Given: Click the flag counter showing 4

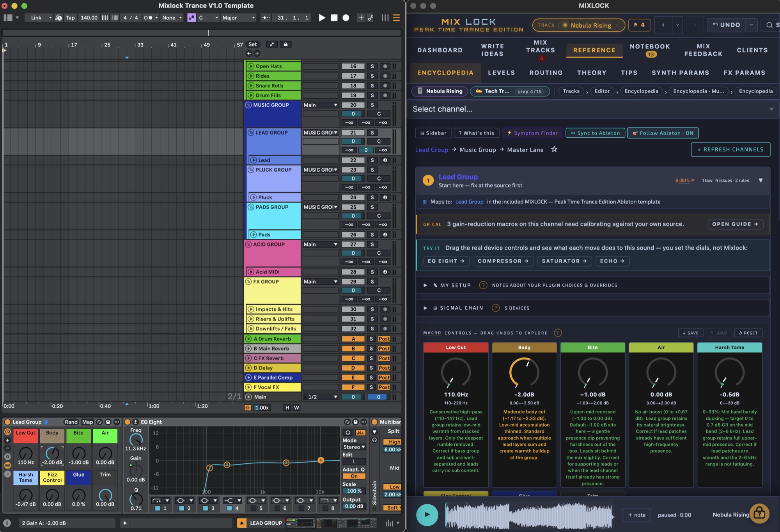Looking at the screenshot, I should pos(639,25).
